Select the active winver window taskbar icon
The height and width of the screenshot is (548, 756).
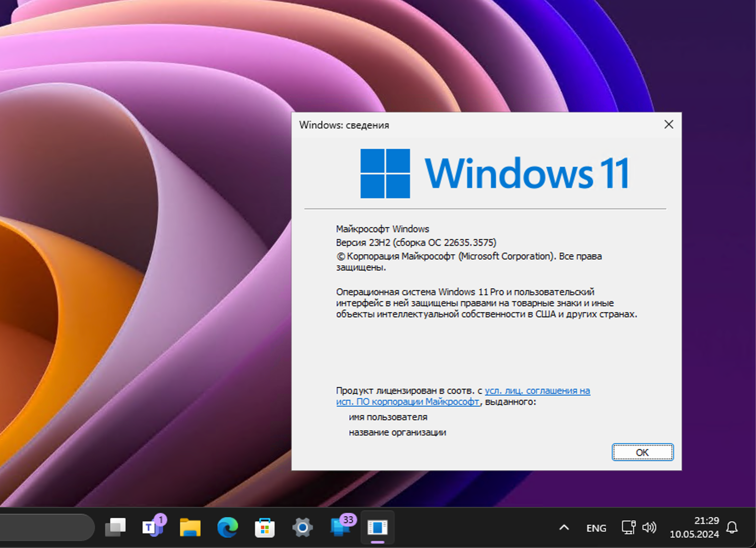tap(377, 527)
